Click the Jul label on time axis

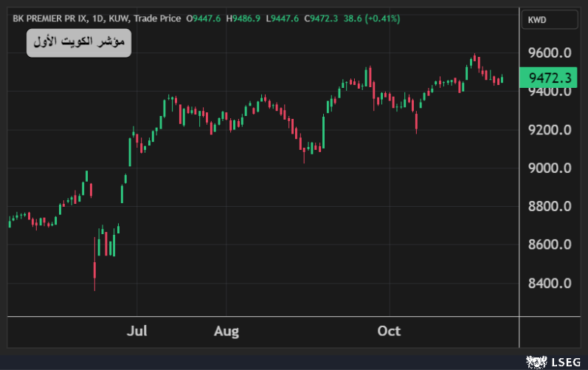coord(136,331)
